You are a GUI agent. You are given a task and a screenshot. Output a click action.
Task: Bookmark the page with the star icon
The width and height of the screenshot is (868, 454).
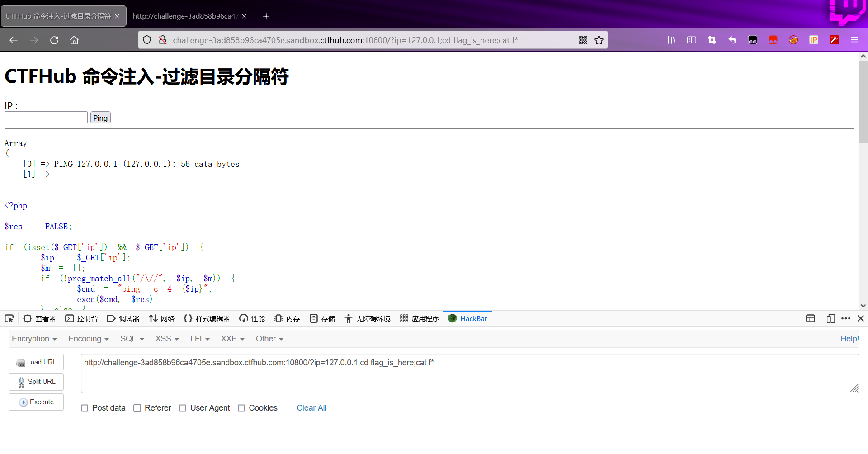click(599, 40)
